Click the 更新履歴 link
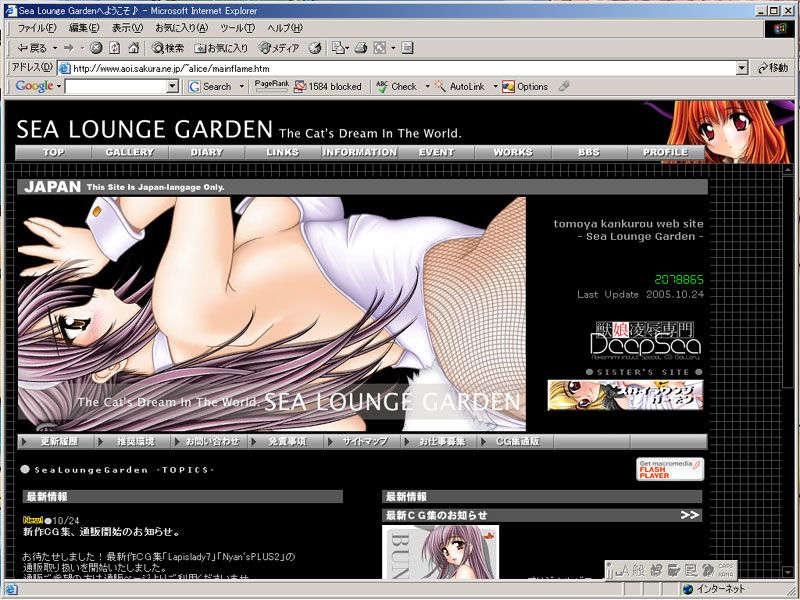800x600 pixels. coord(57,441)
